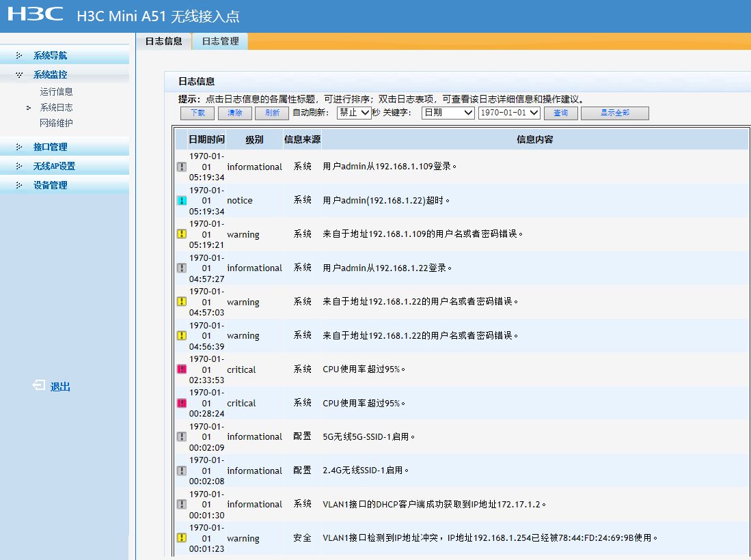Select log text about DHCP IP 172.17.1.2
The width and height of the screenshot is (751, 560).
click(434, 505)
